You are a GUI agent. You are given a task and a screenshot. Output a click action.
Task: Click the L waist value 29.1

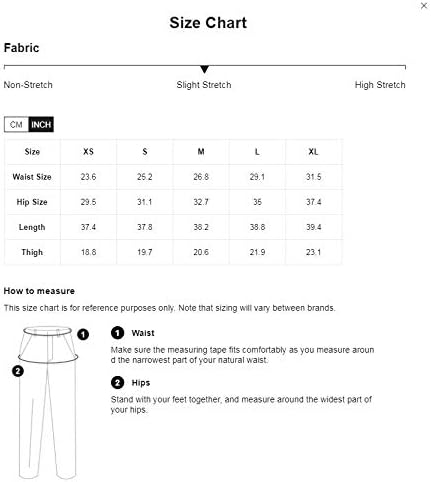tap(257, 177)
